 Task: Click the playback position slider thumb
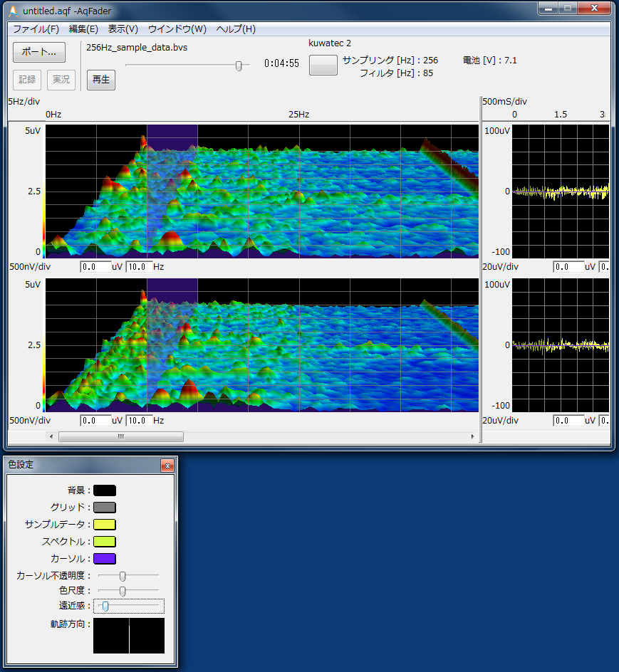point(239,65)
